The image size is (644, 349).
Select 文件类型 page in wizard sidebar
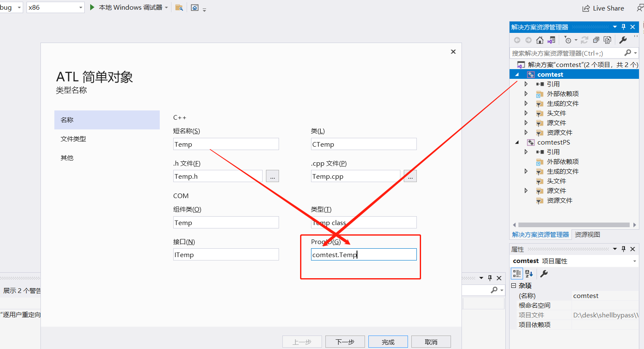73,139
